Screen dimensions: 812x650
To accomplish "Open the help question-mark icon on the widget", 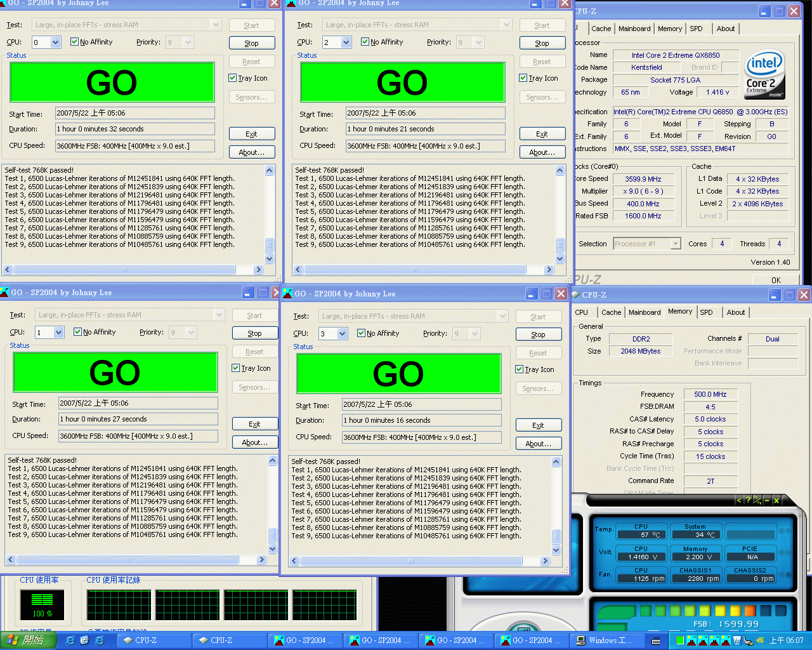I will coord(748,500).
